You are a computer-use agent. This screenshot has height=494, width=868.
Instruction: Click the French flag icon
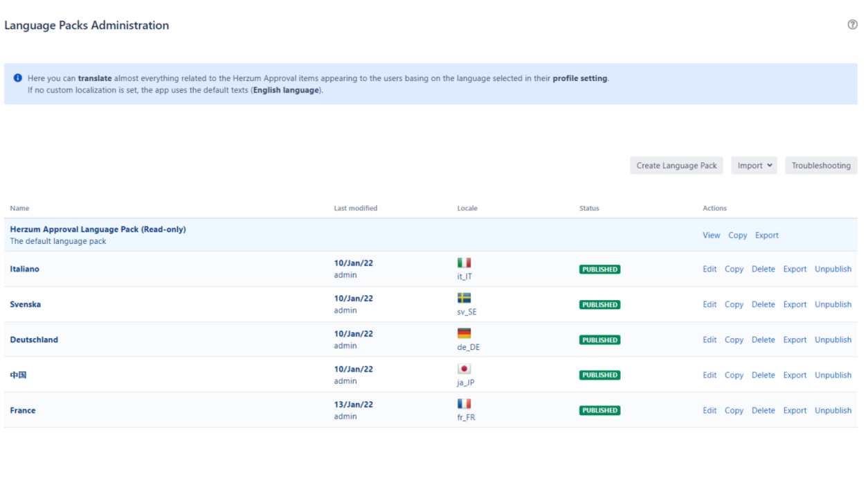[464, 404]
